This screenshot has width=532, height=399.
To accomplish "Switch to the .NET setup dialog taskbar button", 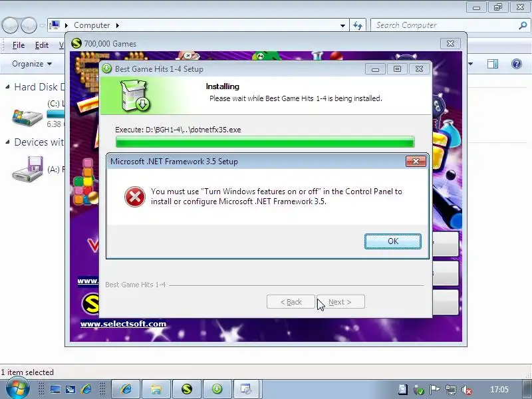I will click(x=245, y=389).
